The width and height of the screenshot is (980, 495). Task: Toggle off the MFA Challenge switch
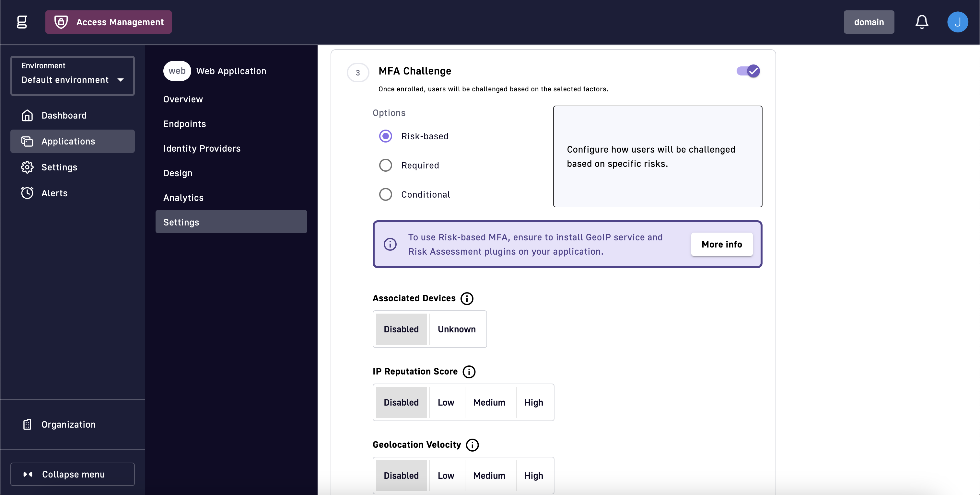[x=748, y=71]
